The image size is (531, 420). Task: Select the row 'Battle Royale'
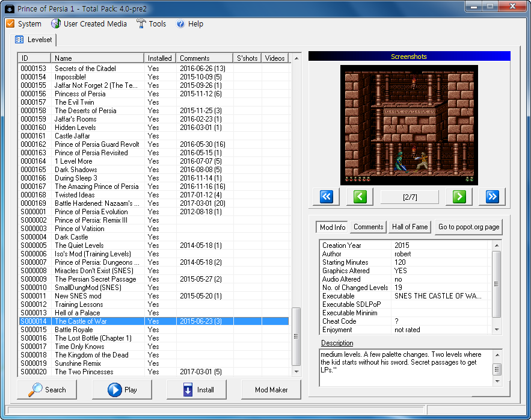point(154,330)
